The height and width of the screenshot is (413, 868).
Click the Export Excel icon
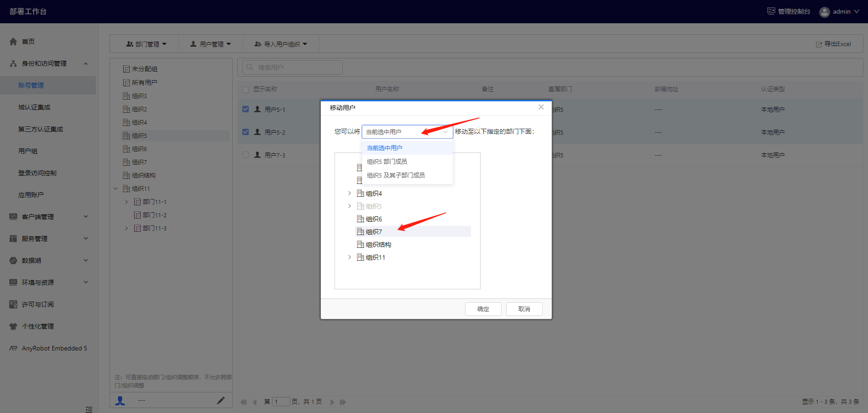819,44
